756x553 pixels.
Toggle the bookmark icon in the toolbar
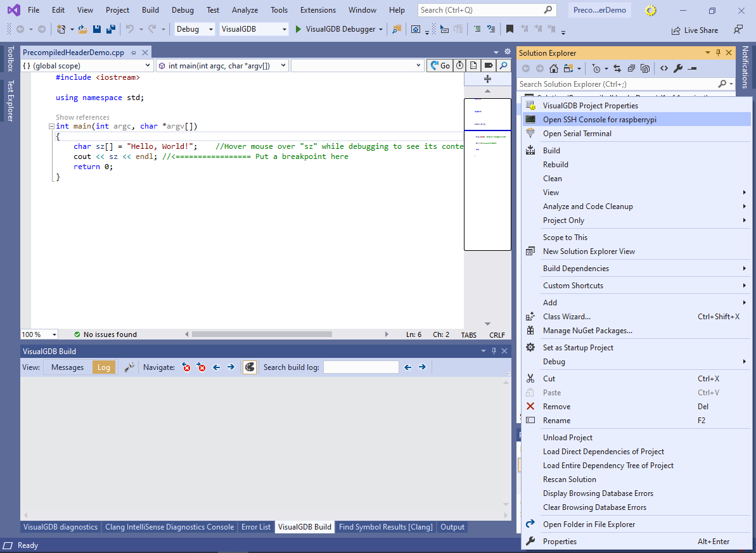[509, 29]
